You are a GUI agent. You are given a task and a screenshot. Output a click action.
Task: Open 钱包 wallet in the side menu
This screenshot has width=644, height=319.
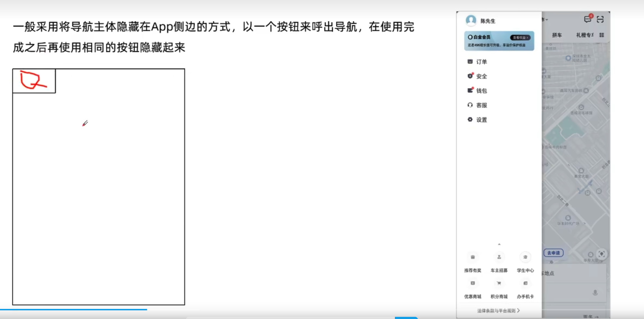point(477,90)
